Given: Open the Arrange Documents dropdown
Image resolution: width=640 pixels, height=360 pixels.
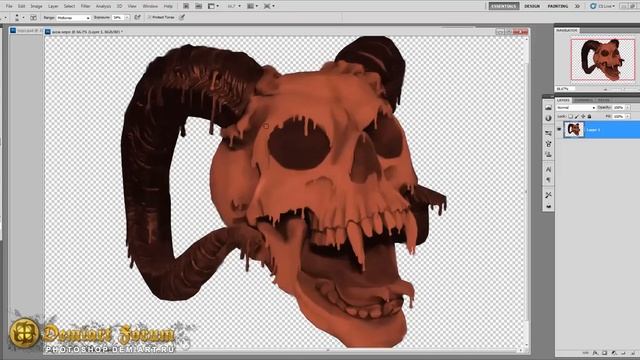Looking at the screenshot, I should click(252, 6).
